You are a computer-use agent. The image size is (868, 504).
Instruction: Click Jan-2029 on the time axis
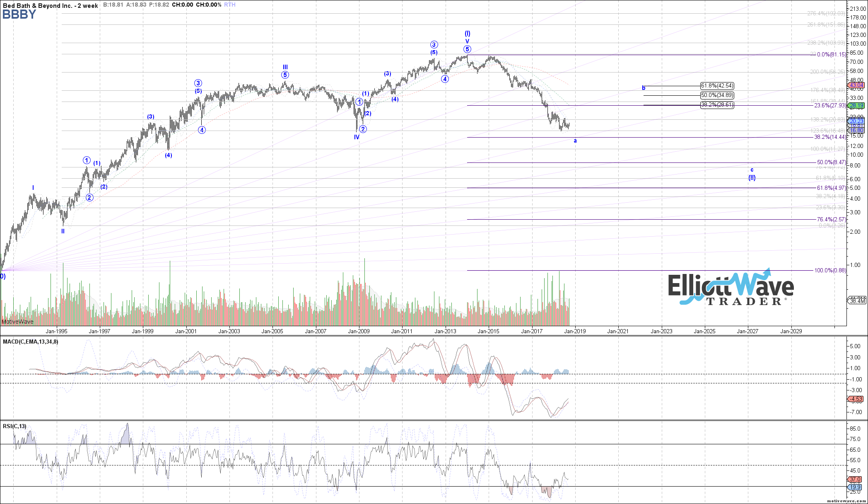[791, 331]
